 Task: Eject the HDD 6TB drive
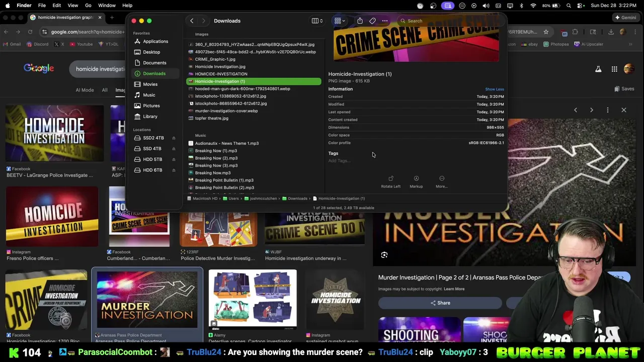174,170
